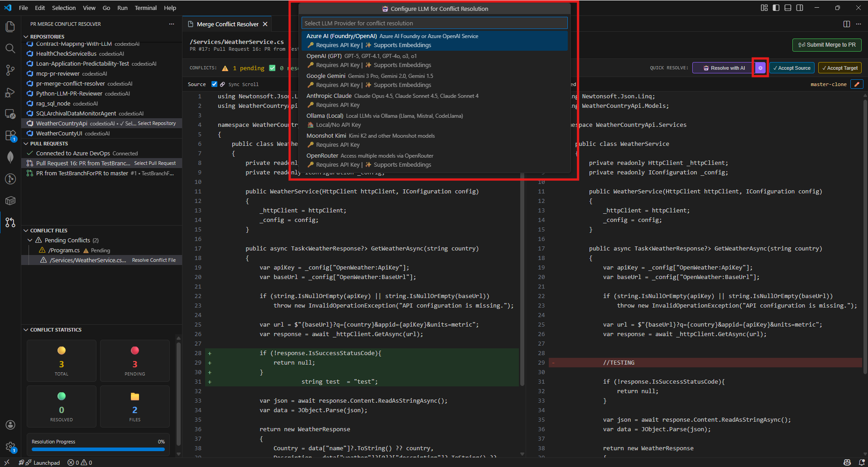Collapse the Conflict Statistics section
The width and height of the screenshot is (868, 467).
coord(26,330)
